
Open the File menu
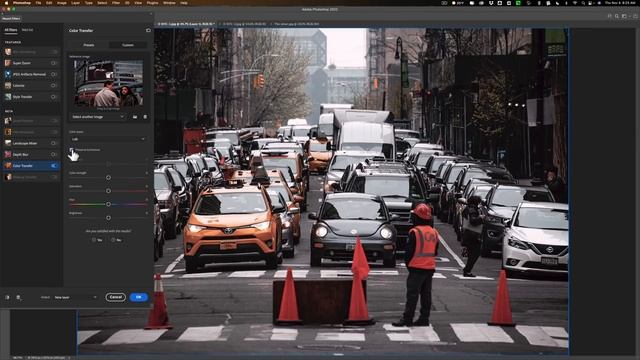pos(38,3)
